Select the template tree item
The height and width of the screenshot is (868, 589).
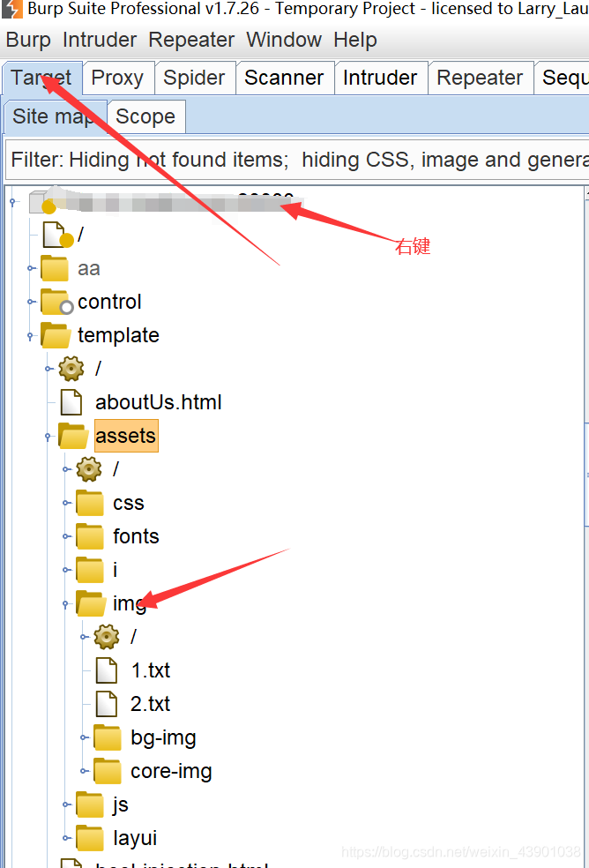118,335
